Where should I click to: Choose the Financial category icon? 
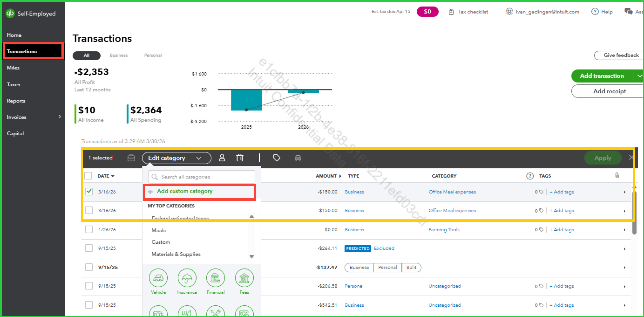tap(215, 278)
